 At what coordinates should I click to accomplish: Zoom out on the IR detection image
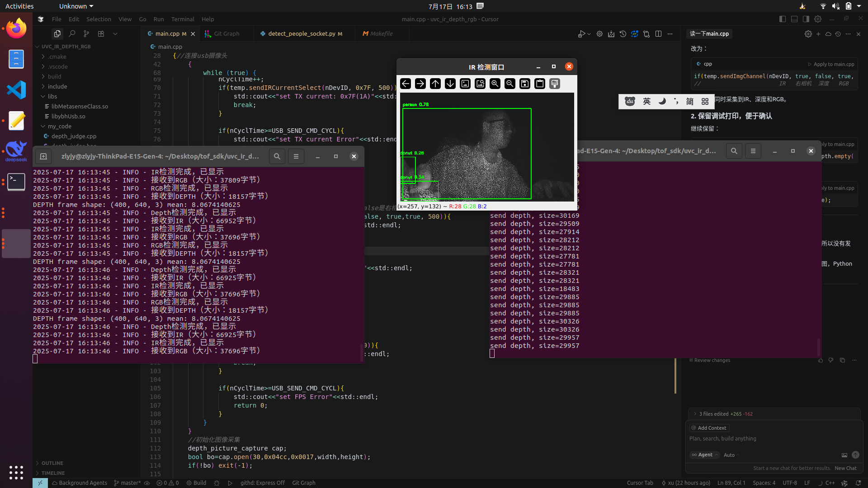tap(510, 84)
